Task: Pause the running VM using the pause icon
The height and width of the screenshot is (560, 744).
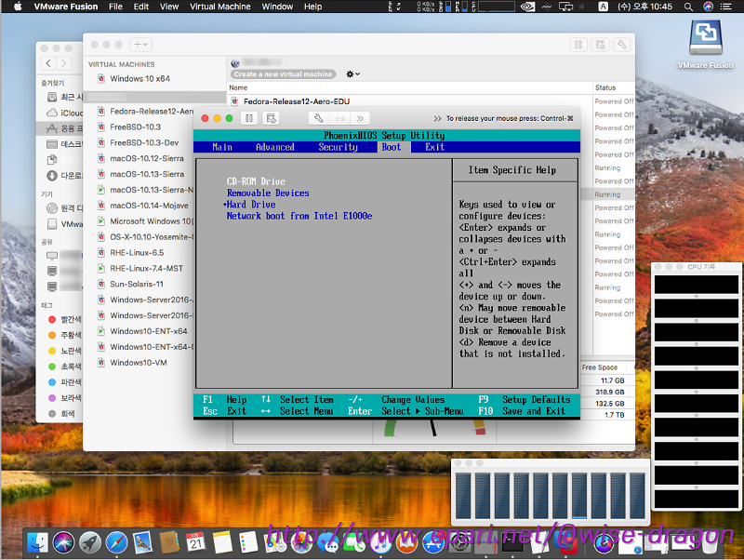Action: (248, 118)
